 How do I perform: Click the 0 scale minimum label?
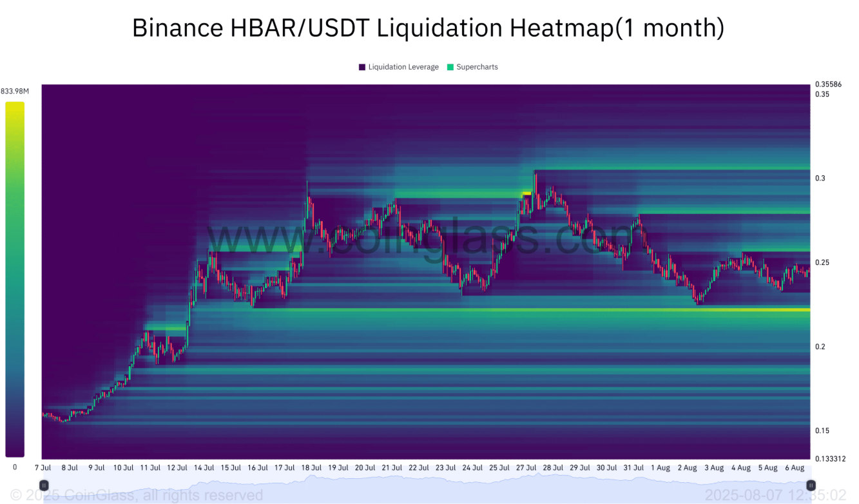15,467
